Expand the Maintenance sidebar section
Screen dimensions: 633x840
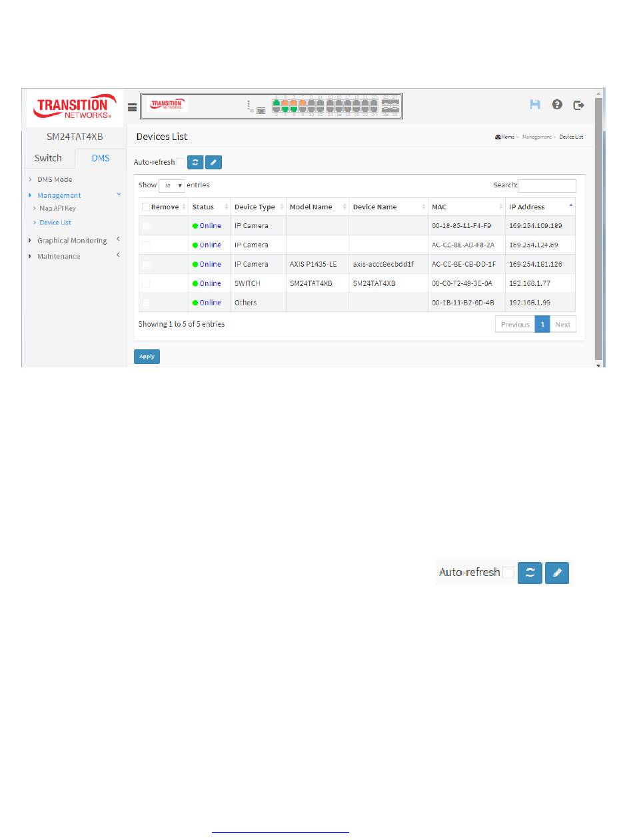click(x=59, y=256)
